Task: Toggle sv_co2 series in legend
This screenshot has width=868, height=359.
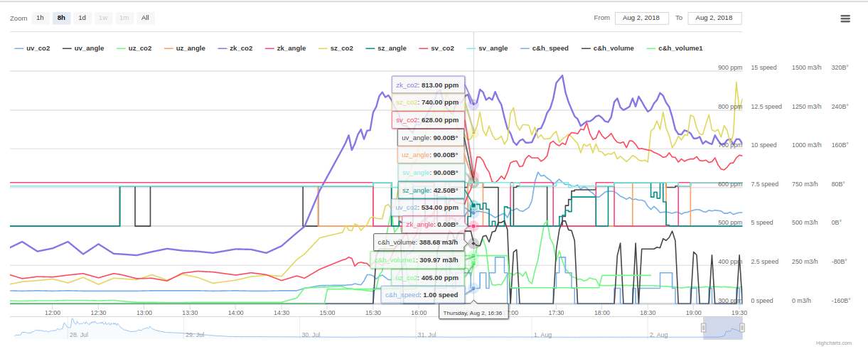Action: pos(437,48)
